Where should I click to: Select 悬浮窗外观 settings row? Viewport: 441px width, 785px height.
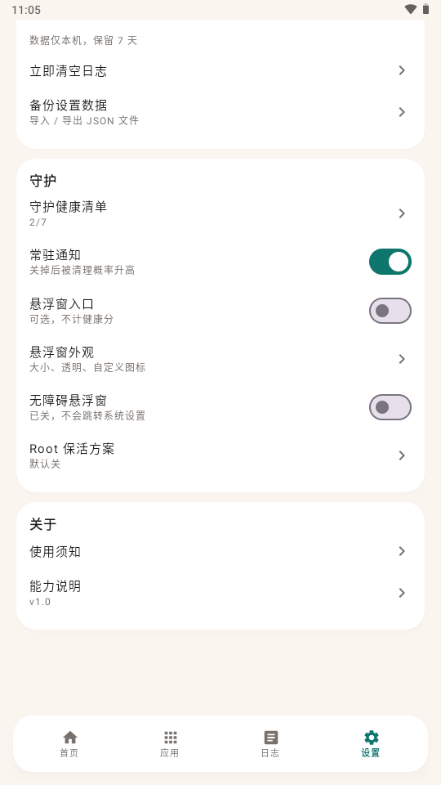220,359
